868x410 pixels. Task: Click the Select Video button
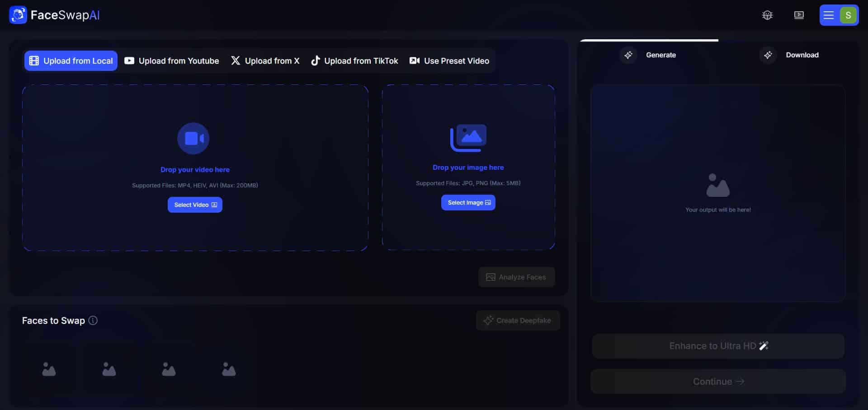pyautogui.click(x=195, y=205)
